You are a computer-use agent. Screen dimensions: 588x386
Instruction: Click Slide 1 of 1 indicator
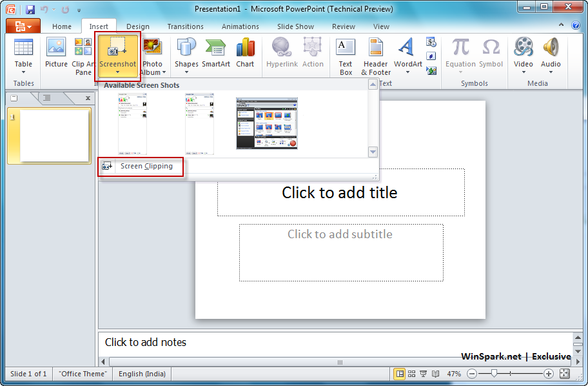pos(28,374)
